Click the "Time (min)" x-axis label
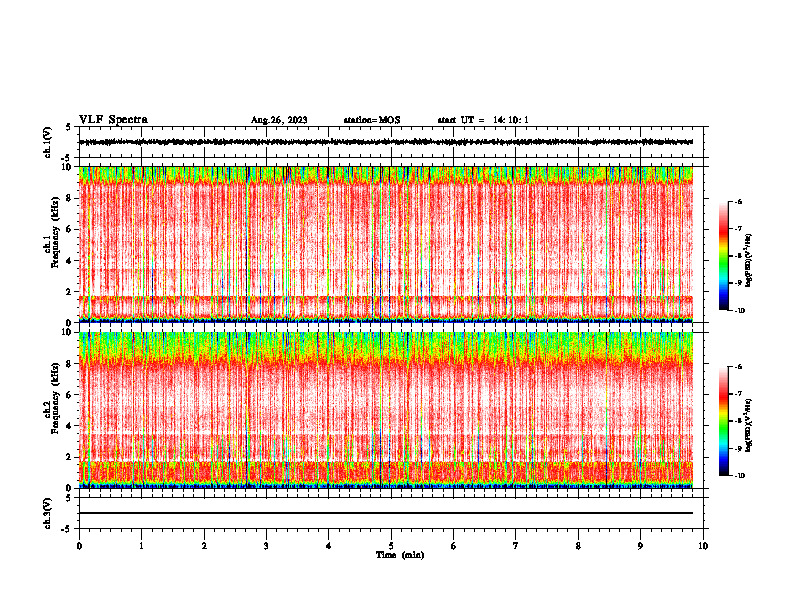 [x=400, y=555]
